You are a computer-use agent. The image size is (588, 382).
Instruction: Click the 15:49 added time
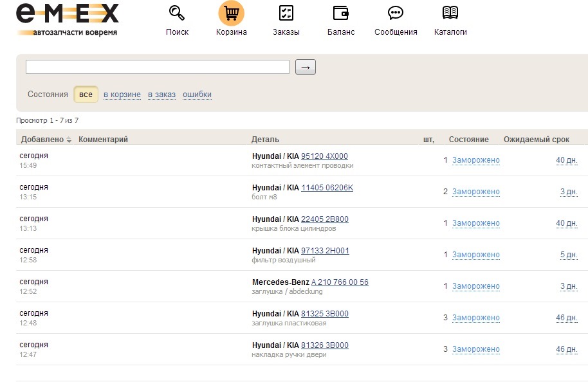(x=28, y=166)
